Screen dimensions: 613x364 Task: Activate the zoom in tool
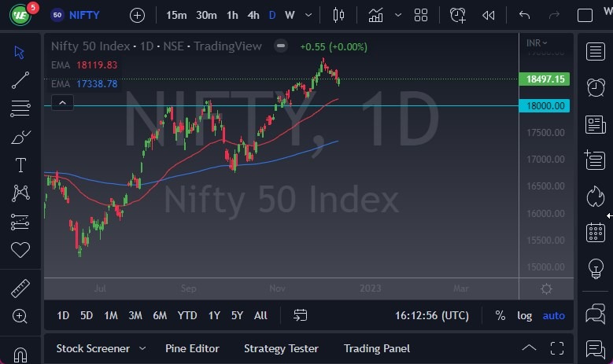(20, 316)
